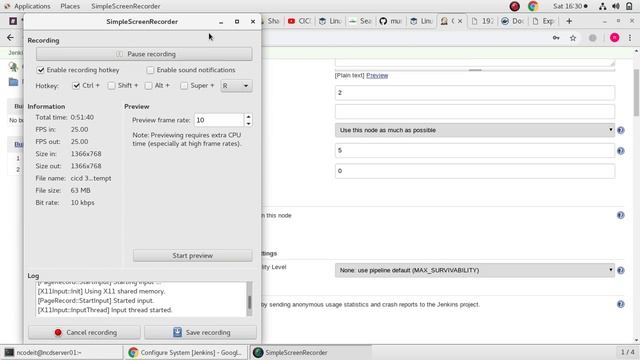The image size is (640, 360).
Task: Click the Chrome icon in system tray
Action: click(x=533, y=6)
